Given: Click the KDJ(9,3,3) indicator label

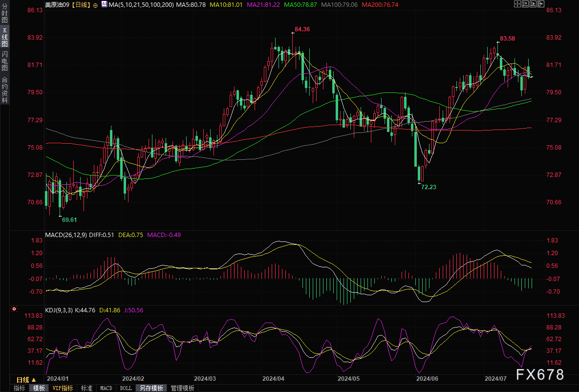Looking at the screenshot, I should (59, 310).
